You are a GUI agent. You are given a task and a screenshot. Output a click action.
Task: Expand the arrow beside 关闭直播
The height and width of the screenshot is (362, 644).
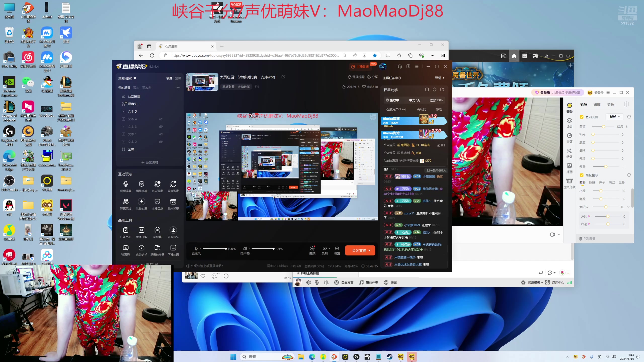(x=370, y=251)
